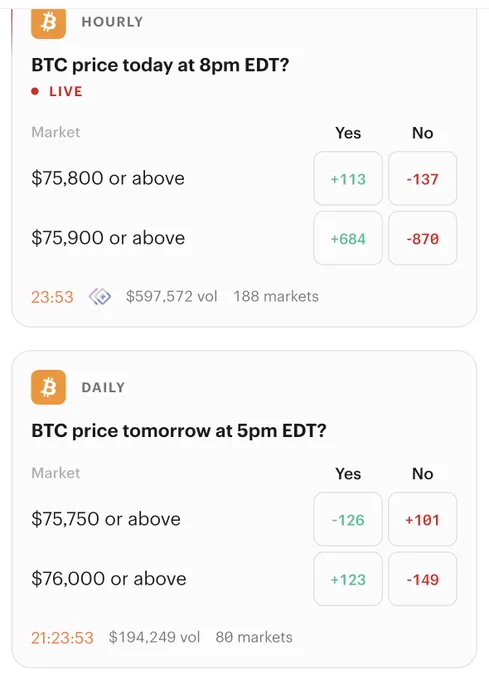Image resolution: width=489 pixels, height=680 pixels.
Task: Select No -137 for $75,800 or above
Action: pyautogui.click(x=423, y=178)
